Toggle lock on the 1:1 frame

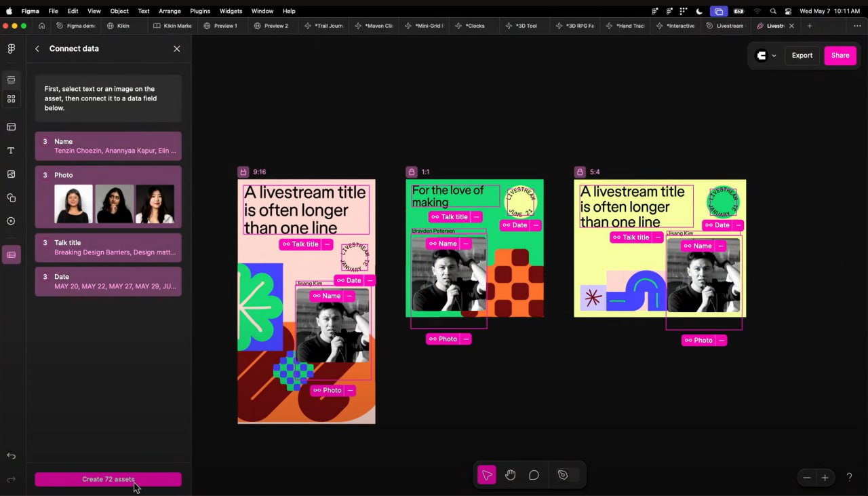pyautogui.click(x=412, y=172)
